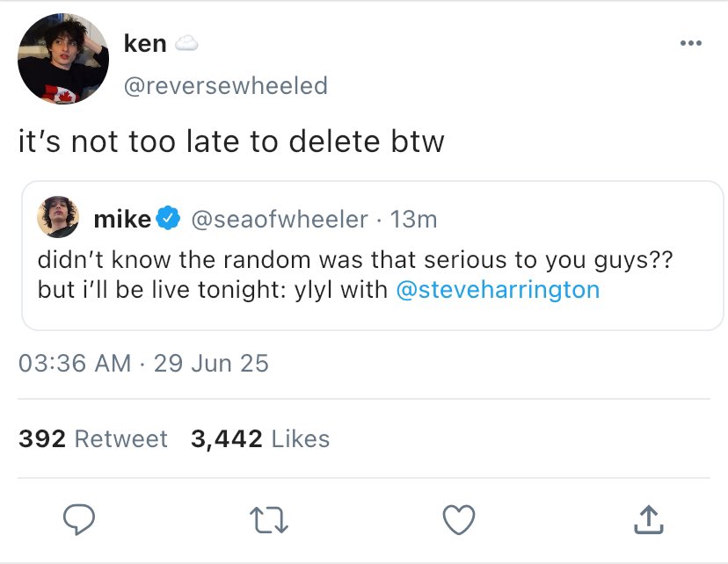Open the @steveharrington mention link
Viewport: 728px width, 564px height.
pos(498,290)
